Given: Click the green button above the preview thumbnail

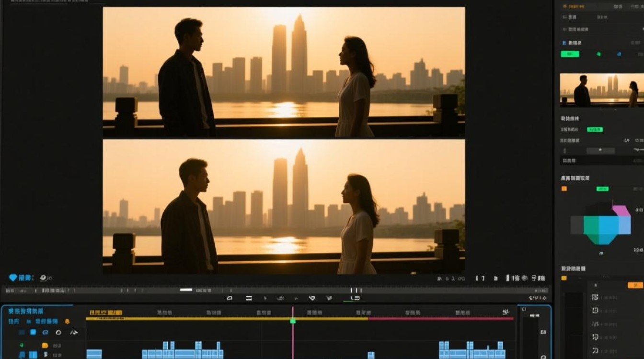Looking at the screenshot, I should [570, 54].
